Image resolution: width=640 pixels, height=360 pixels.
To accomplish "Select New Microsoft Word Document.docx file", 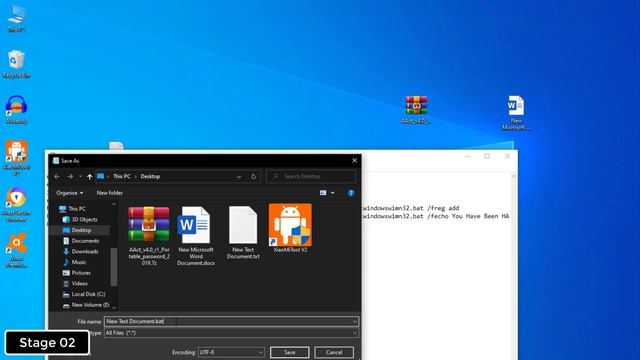I will coord(196,236).
